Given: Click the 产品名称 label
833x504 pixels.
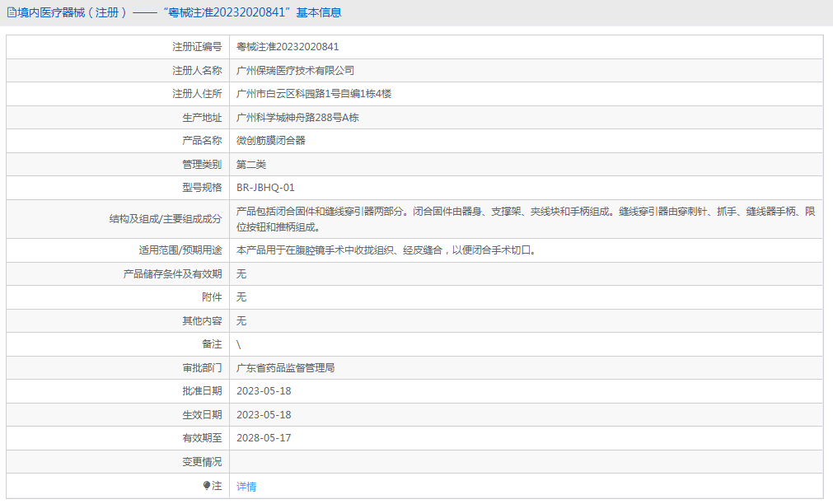Looking at the screenshot, I should coord(202,141).
